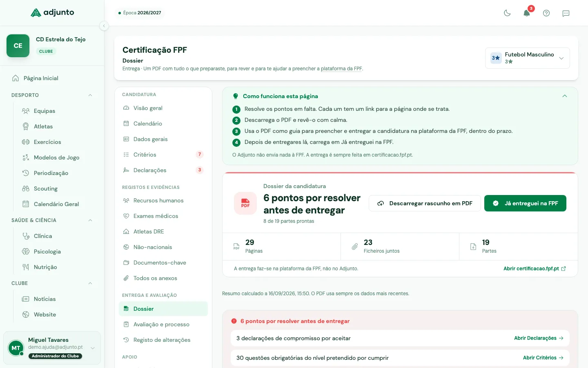Viewport: 588px width, 368px height.
Task: Click the lightbulb icon in help panel
Action: coord(236,96)
